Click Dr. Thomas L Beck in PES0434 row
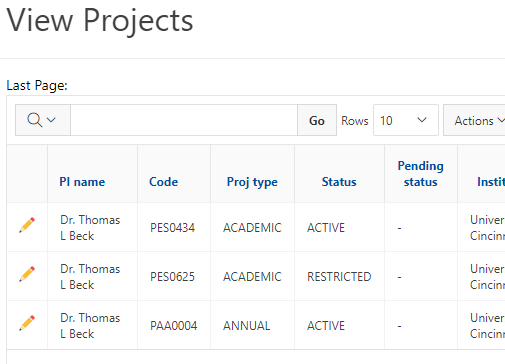Image resolution: width=505 pixels, height=364 pixels. click(x=90, y=228)
